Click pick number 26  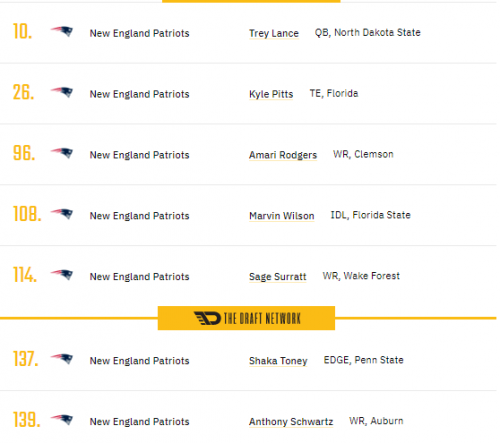(x=23, y=92)
